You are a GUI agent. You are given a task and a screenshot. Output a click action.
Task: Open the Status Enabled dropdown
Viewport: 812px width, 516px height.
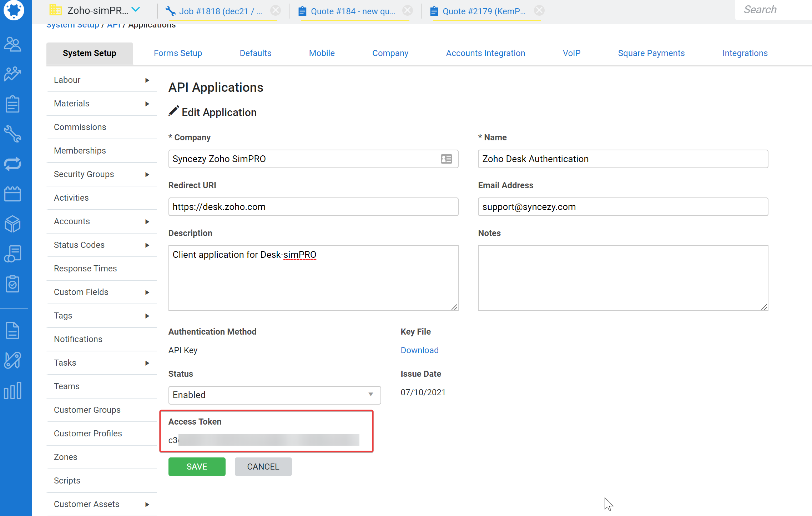(274, 395)
